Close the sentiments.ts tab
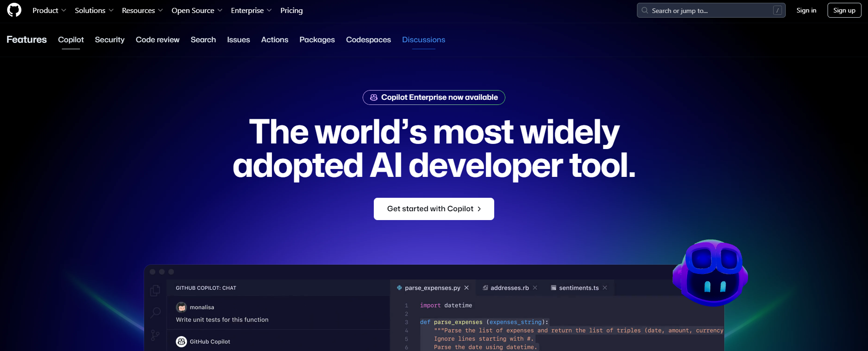 (605, 288)
